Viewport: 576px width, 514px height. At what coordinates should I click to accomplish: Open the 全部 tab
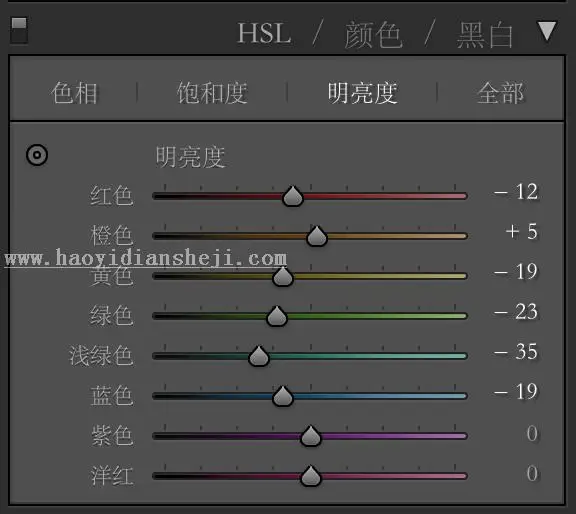point(500,93)
